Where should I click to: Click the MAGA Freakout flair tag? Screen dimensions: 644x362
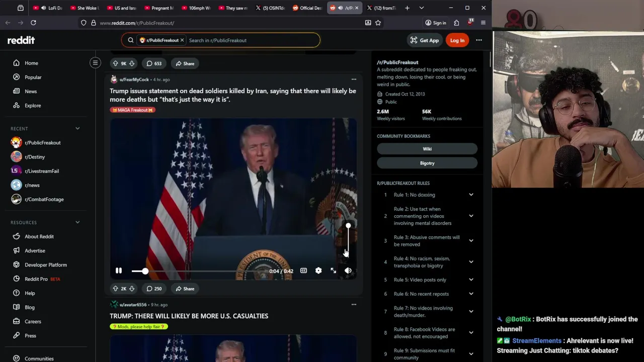click(x=132, y=110)
